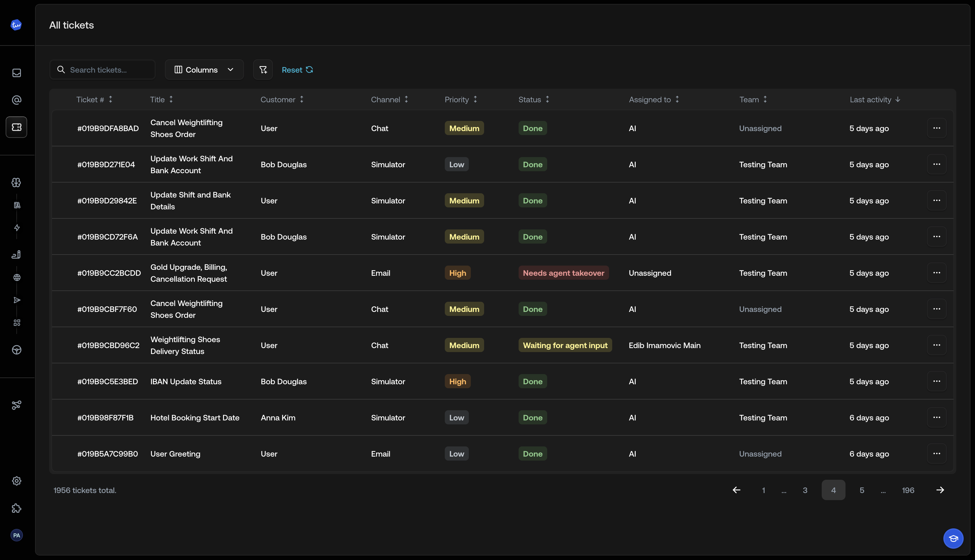The image size is (975, 560).
Task: Go to page 196 of tickets
Action: click(x=908, y=490)
